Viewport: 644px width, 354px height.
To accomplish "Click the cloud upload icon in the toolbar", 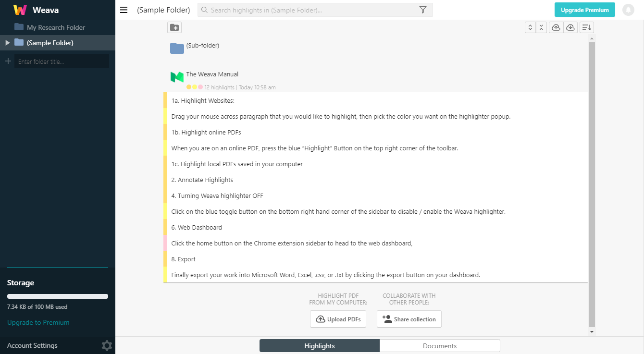I will pos(556,27).
